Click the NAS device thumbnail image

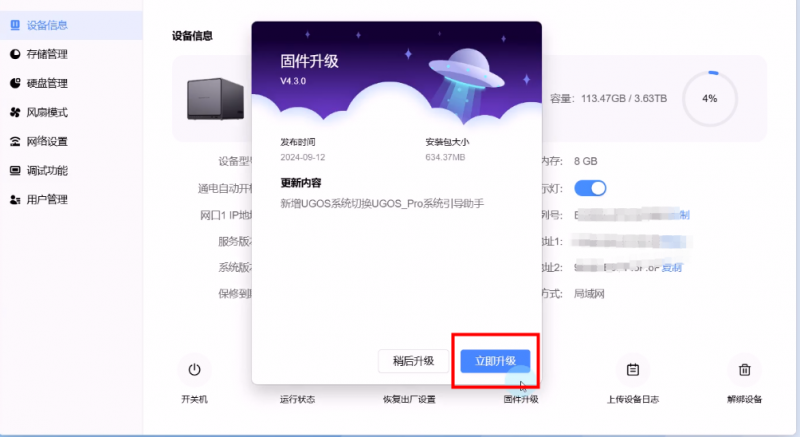tap(215, 99)
